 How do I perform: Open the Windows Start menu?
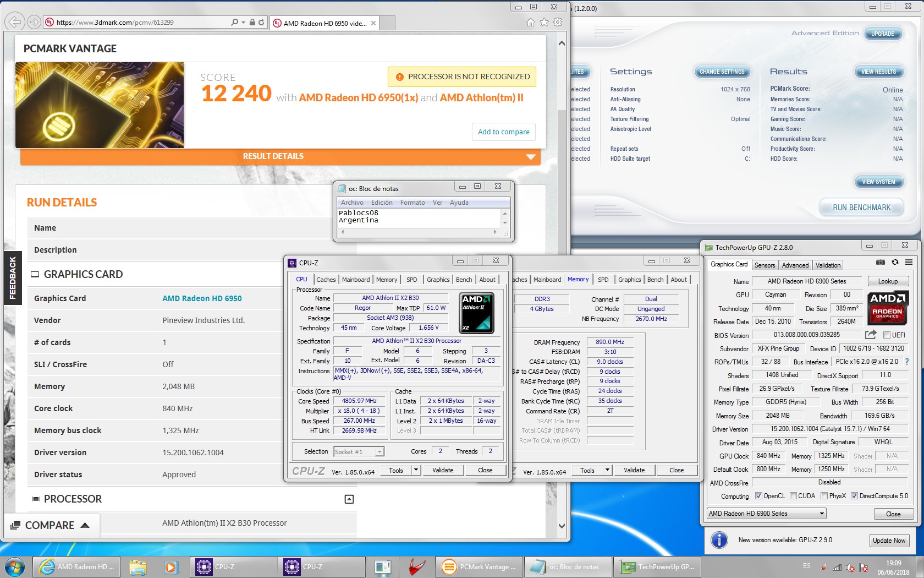coord(15,567)
